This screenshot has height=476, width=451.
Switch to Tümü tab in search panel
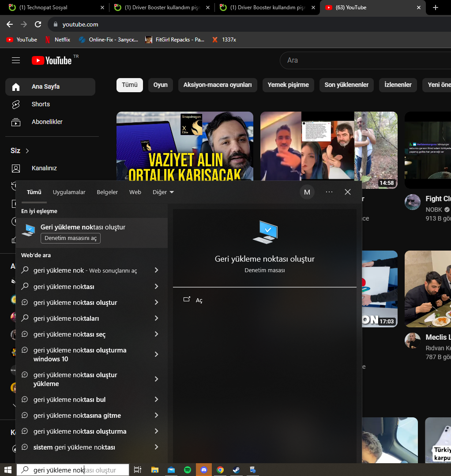34,192
